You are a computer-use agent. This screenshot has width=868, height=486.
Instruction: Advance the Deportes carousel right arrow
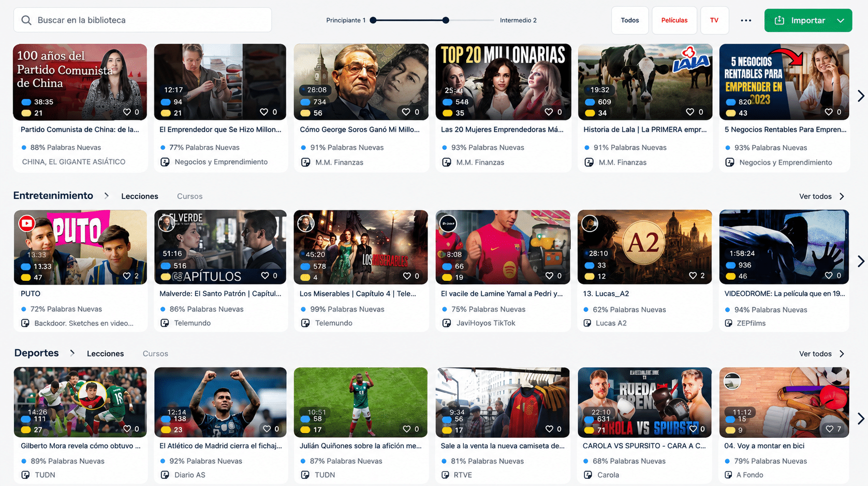click(x=860, y=418)
